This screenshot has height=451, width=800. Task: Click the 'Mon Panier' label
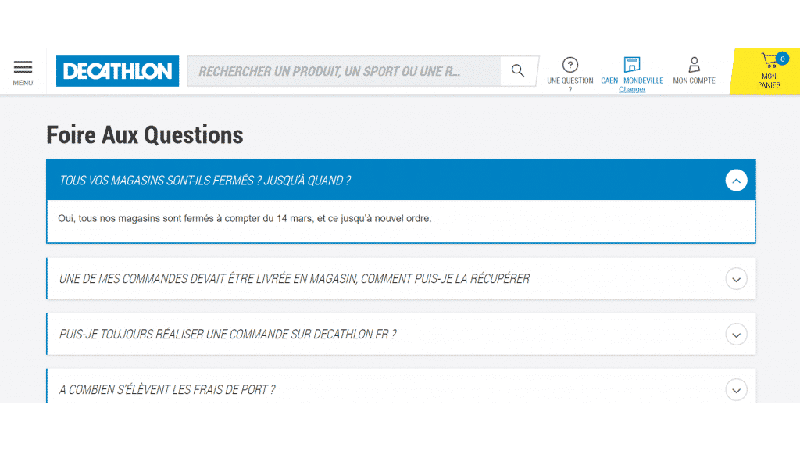(x=768, y=80)
